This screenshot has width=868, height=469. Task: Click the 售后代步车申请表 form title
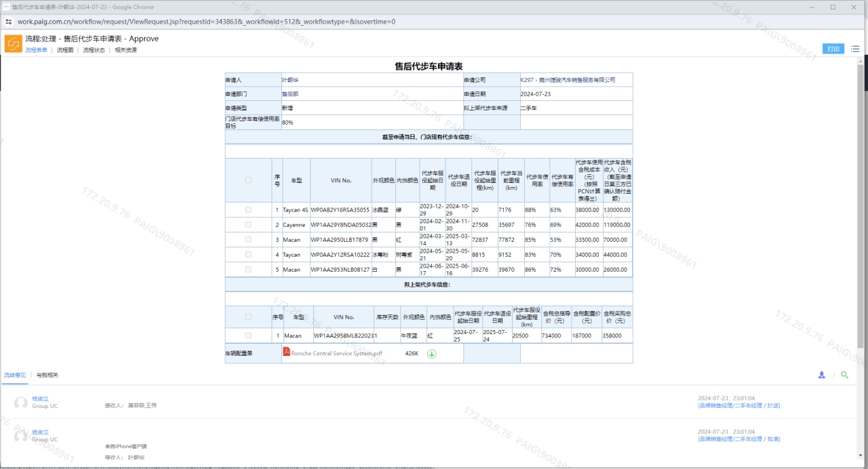(429, 66)
